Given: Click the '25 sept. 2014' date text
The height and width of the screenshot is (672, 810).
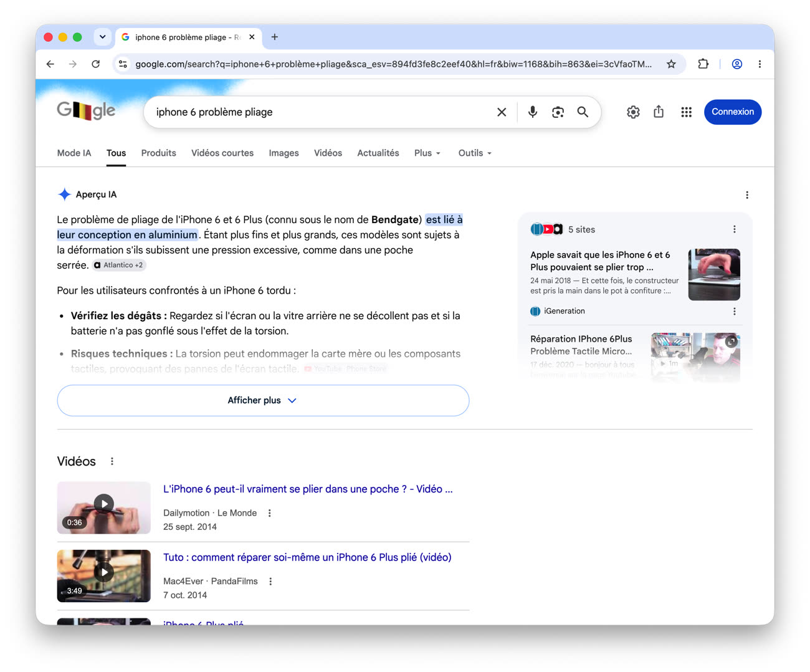Looking at the screenshot, I should (x=190, y=527).
